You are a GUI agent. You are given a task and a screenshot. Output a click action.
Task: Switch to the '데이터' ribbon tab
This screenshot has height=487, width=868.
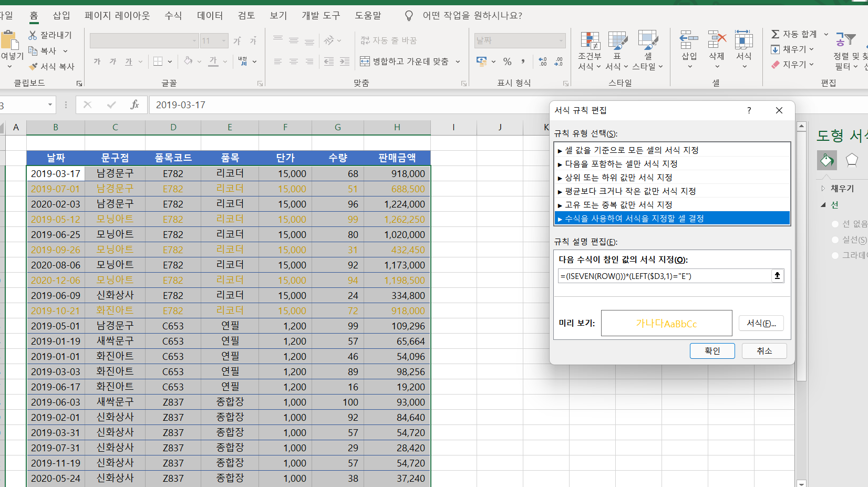click(x=210, y=16)
